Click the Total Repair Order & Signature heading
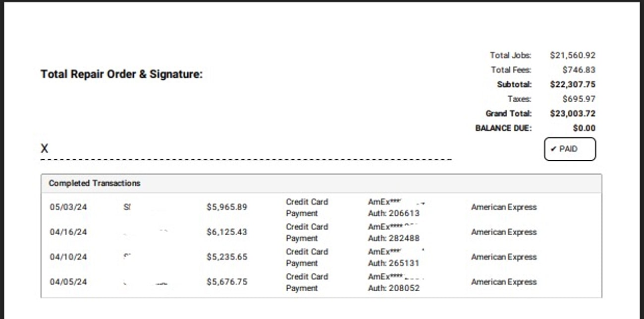Viewport: 644px width, 319px height. click(x=121, y=74)
